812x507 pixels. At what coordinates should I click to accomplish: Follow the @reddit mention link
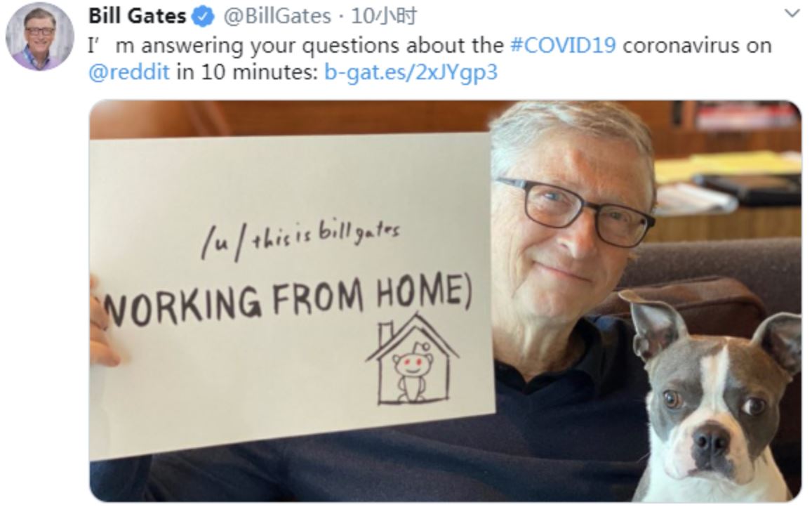pyautogui.click(x=129, y=72)
